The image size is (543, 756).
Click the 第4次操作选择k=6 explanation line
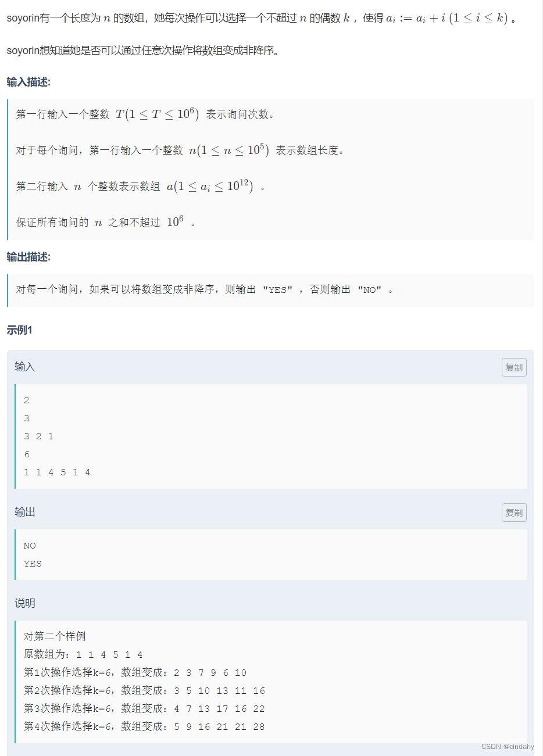point(144,726)
